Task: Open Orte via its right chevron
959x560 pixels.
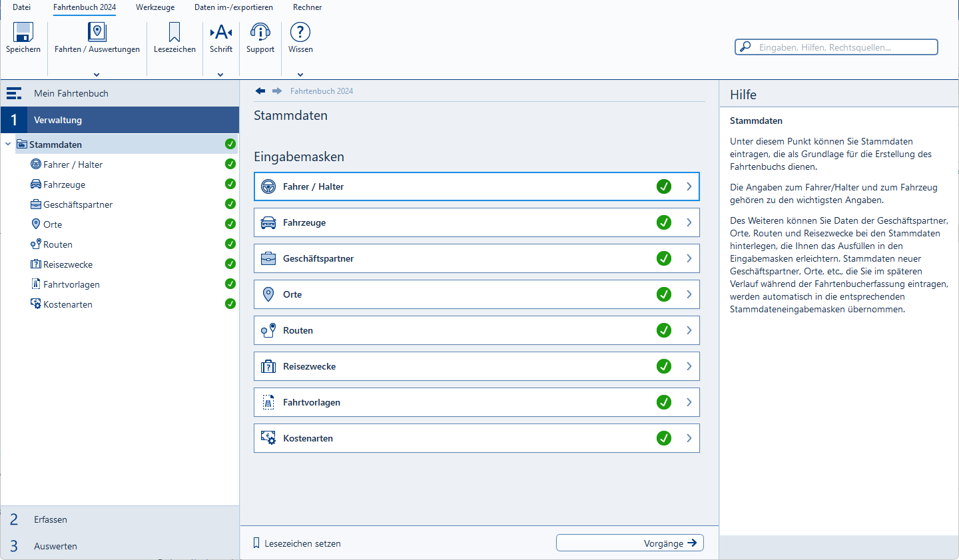Action: pos(689,294)
